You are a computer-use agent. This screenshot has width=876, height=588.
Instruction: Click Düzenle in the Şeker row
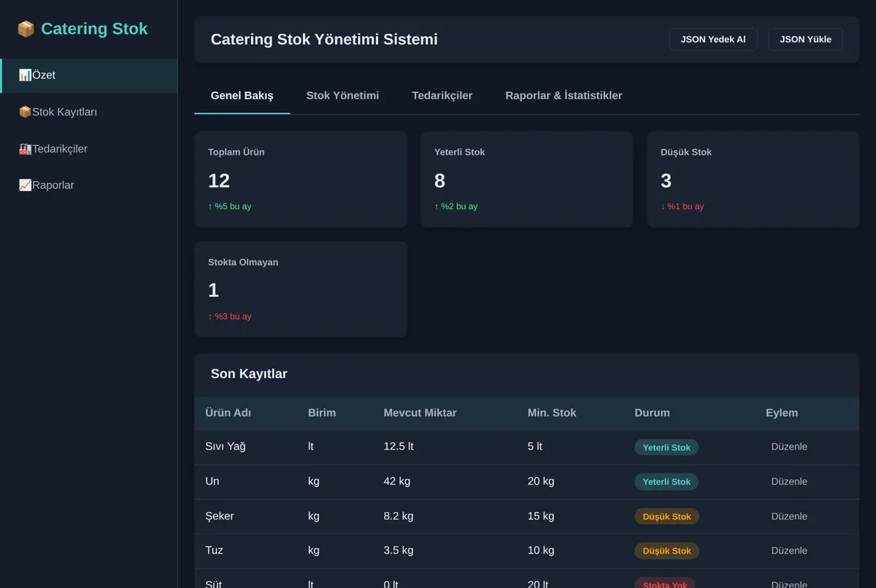[x=789, y=516]
